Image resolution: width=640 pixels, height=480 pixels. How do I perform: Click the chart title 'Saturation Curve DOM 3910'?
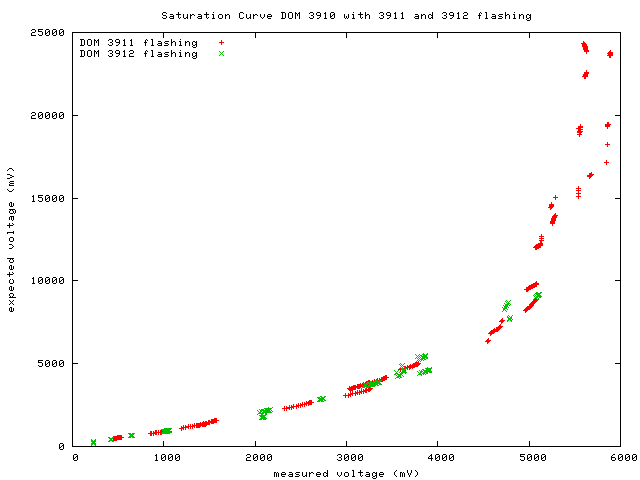[x=346, y=16]
